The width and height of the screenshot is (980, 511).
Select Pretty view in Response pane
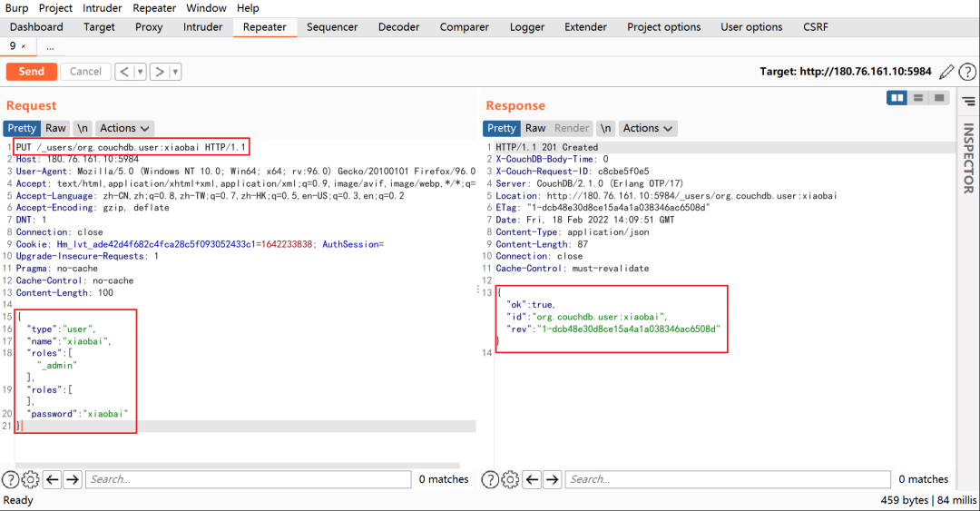coord(501,128)
